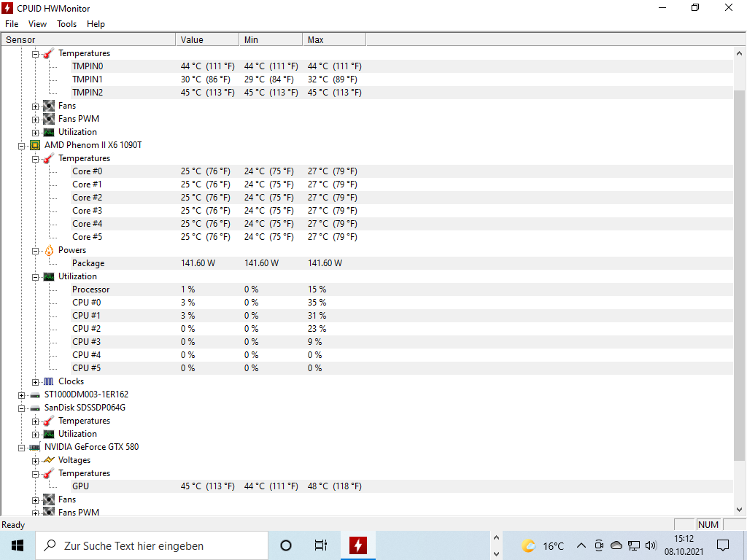Open the volume control in the system tray
This screenshot has width=747, height=560.
651,545
